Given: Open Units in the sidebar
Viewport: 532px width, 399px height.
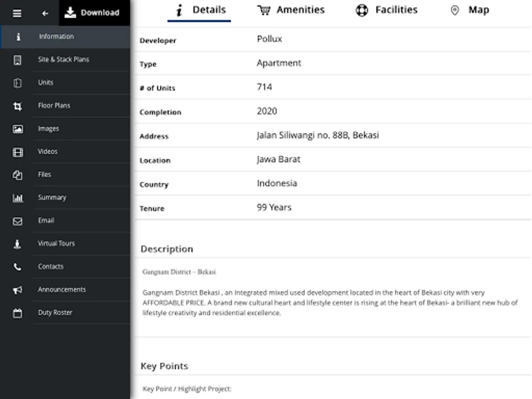Looking at the screenshot, I should (46, 83).
